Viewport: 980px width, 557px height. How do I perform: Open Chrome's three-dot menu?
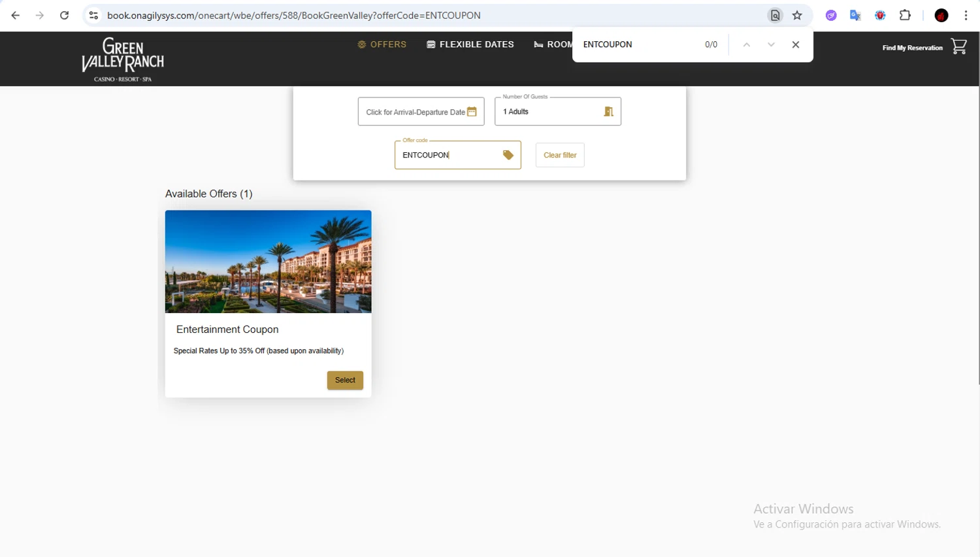coord(966,15)
